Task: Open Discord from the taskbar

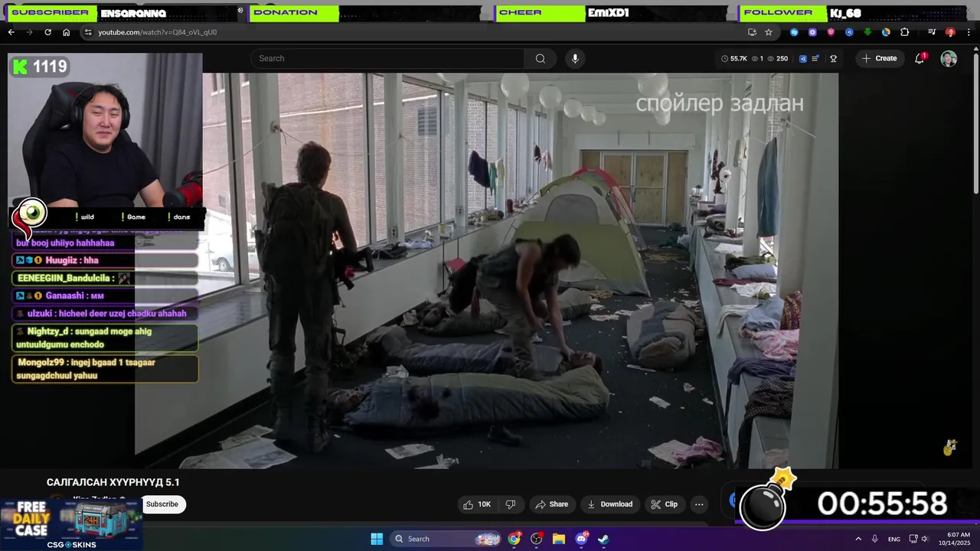Action: pyautogui.click(x=581, y=539)
